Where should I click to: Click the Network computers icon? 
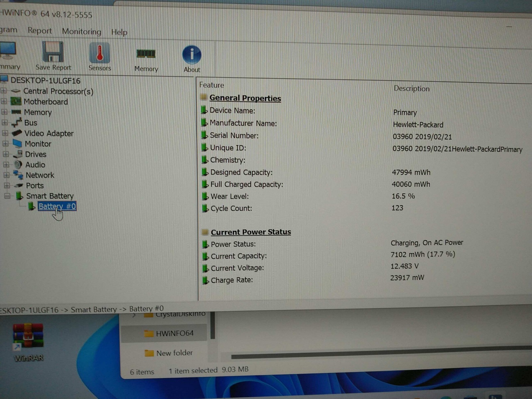pos(18,175)
